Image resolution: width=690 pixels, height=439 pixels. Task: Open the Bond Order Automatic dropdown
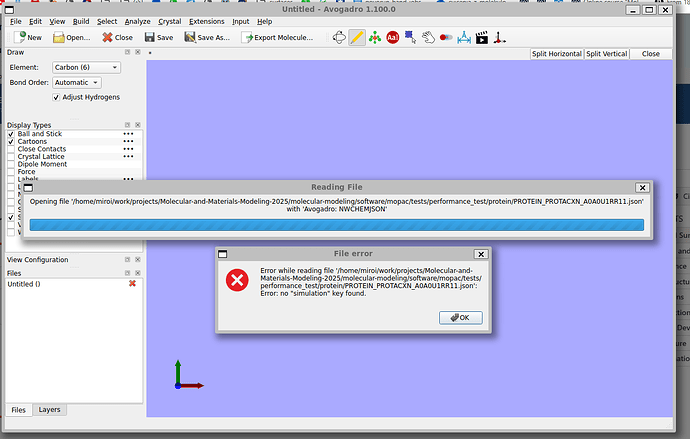(77, 82)
